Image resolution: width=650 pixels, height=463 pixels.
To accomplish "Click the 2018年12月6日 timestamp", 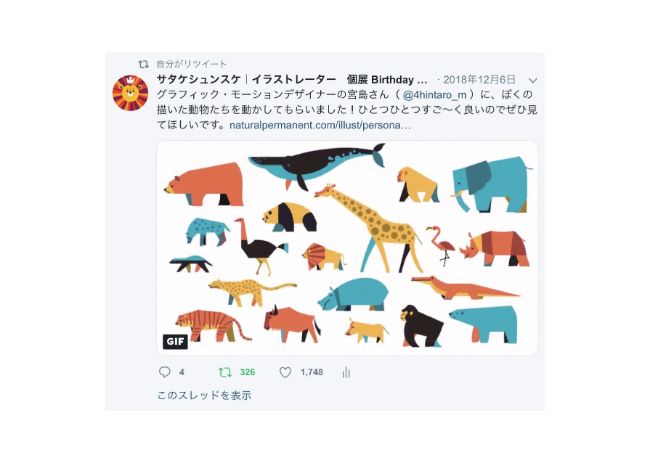I will pyautogui.click(x=479, y=79).
